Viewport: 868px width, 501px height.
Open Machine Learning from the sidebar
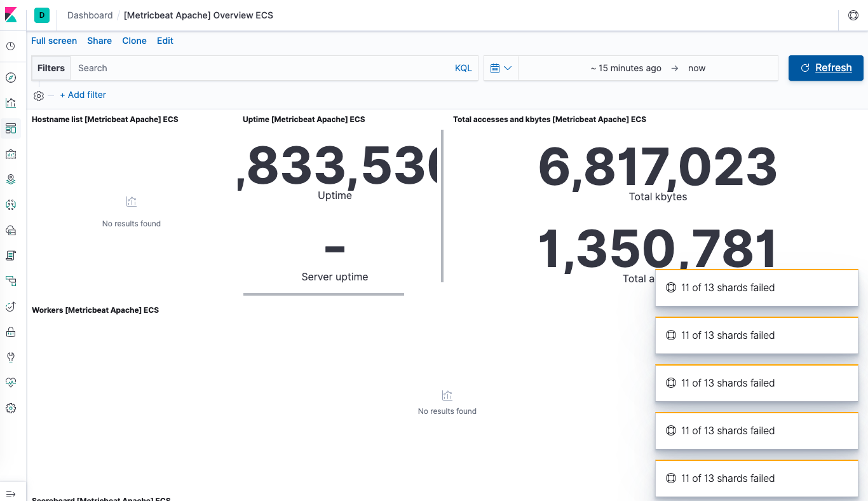(x=11, y=205)
